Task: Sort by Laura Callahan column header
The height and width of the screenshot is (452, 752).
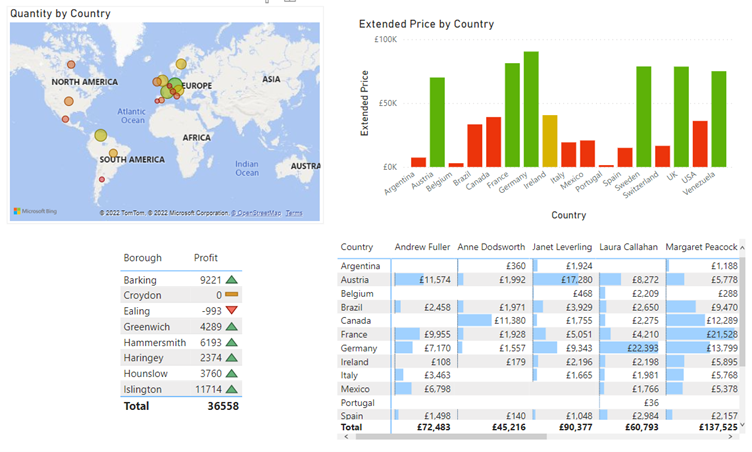Action: coord(628,247)
